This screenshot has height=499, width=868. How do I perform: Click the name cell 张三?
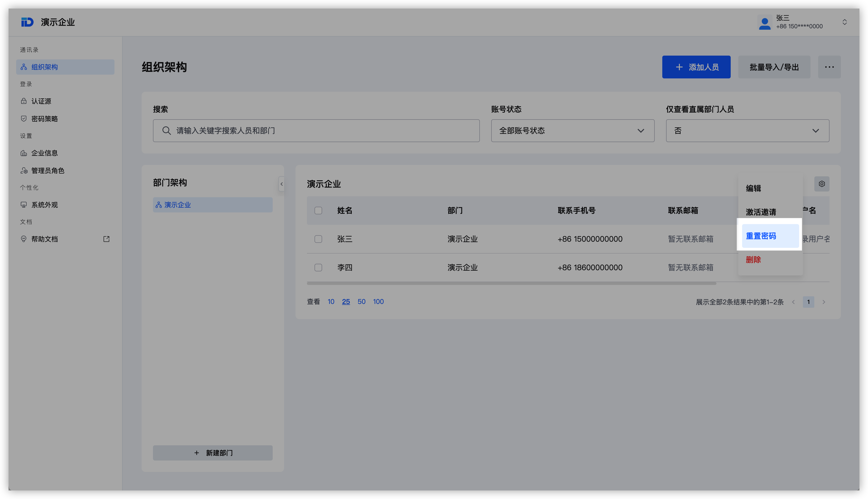[x=345, y=239]
